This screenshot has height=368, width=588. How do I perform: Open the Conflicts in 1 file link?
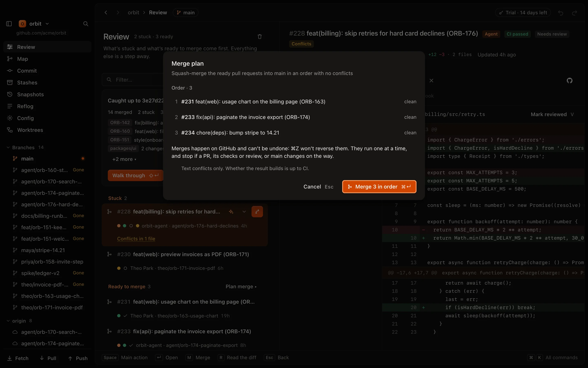pos(136,239)
